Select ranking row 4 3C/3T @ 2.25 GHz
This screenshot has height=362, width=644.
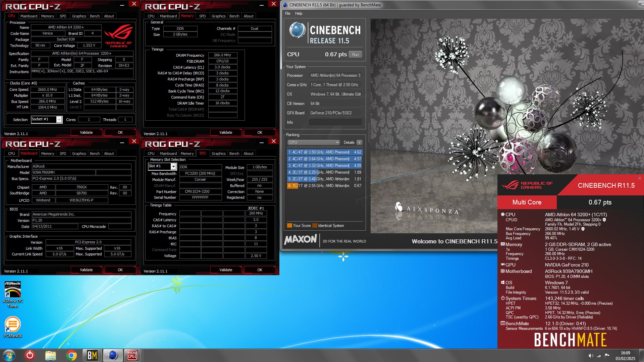click(x=325, y=172)
